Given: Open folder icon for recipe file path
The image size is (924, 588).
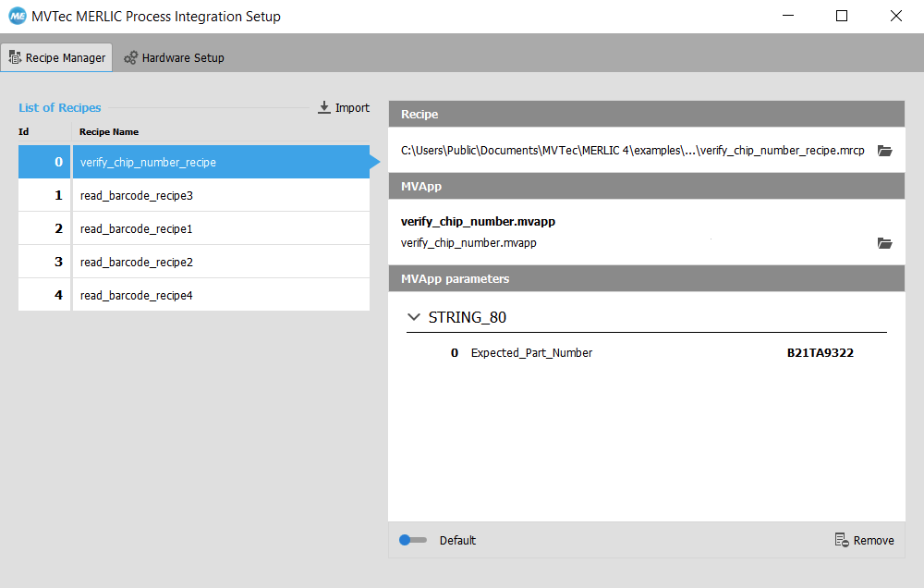Looking at the screenshot, I should click(884, 151).
